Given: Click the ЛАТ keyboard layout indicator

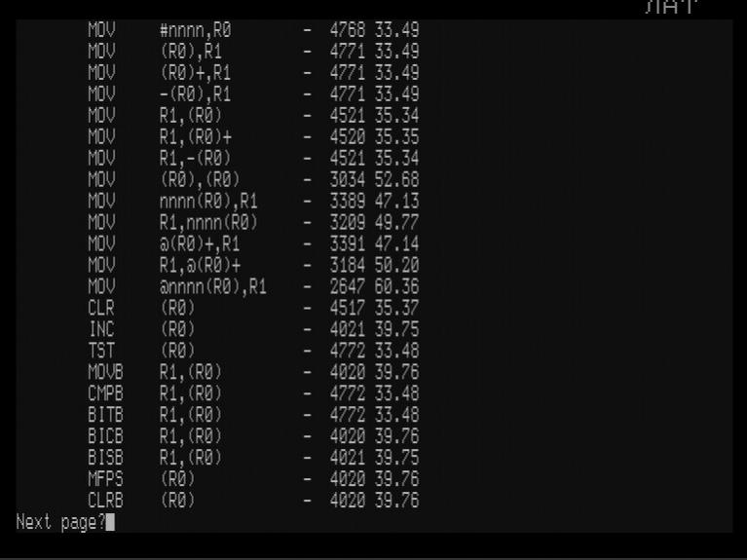Looking at the screenshot, I should tap(671, 7).
